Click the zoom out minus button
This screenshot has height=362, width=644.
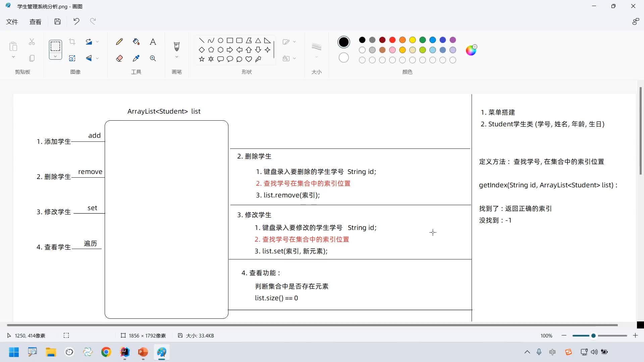564,336
